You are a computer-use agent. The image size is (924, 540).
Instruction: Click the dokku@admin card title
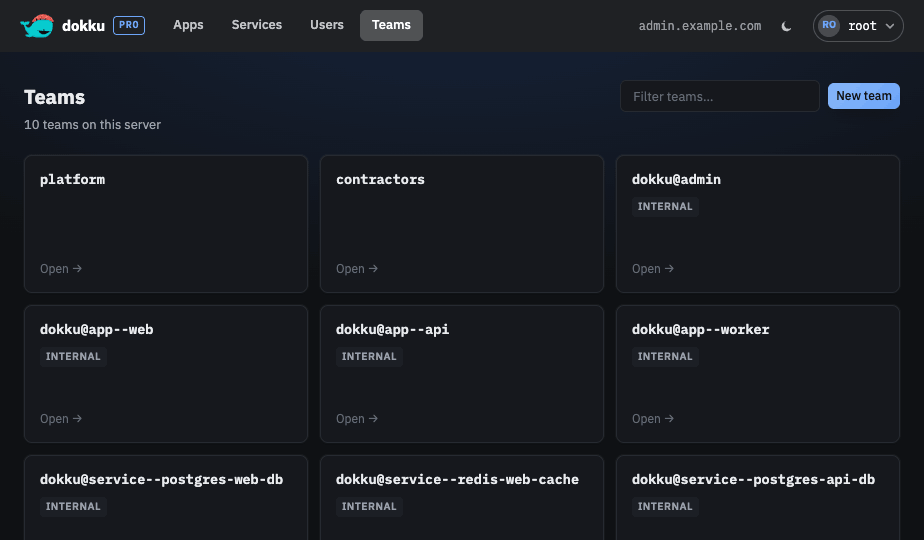pos(676,180)
